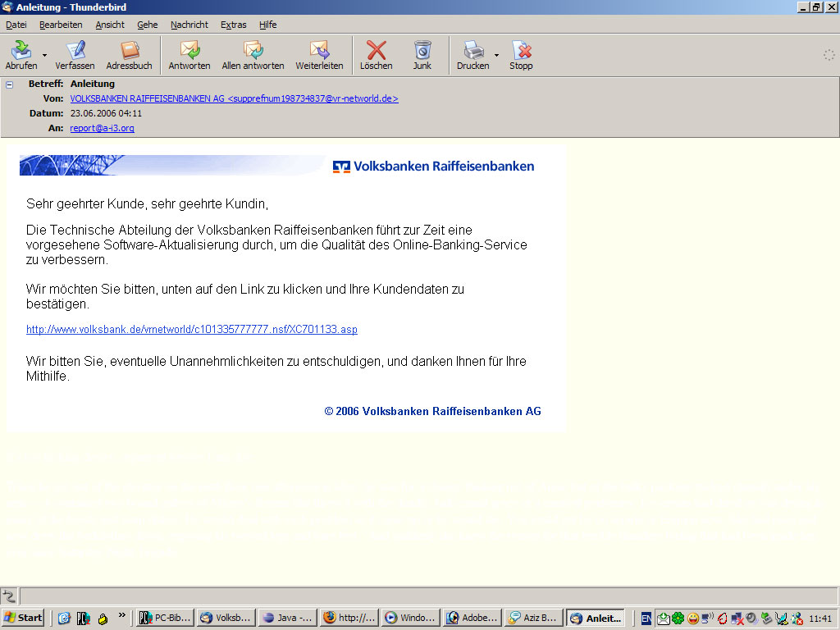Click the date text 23.06.2006 04:11
840x630 pixels.
[106, 113]
